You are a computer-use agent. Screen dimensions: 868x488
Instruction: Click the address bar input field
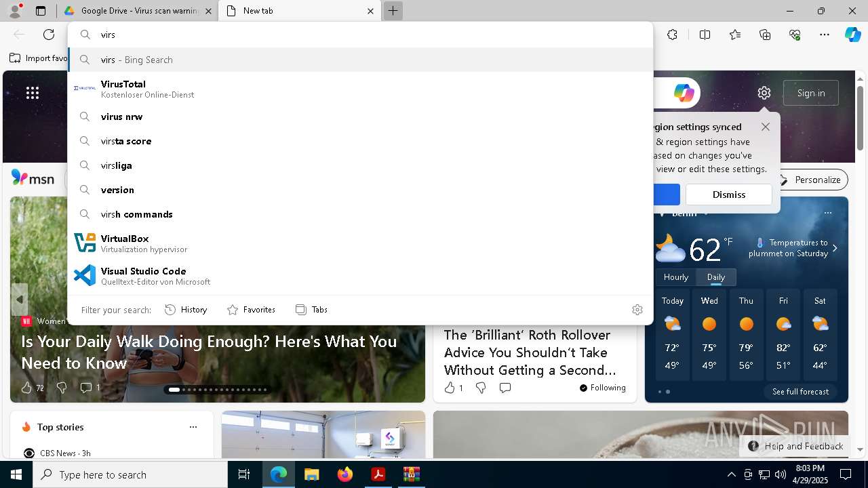360,35
